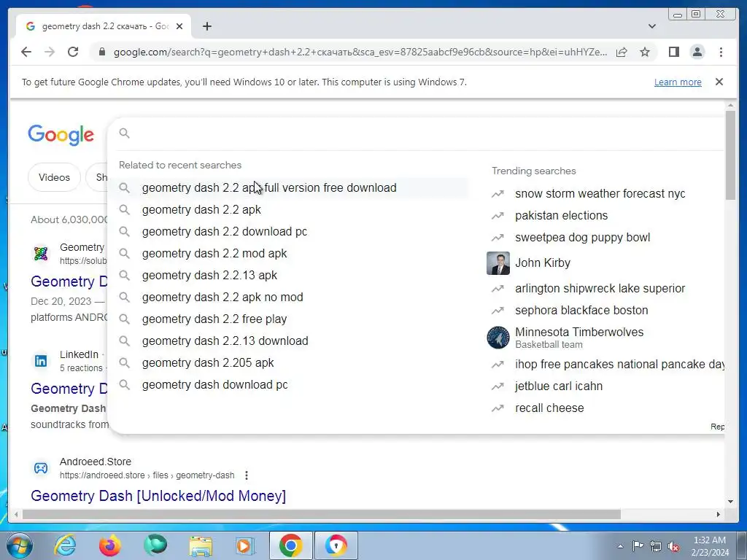Choose suggestion geometry dash 2.2.13 download
Viewport: 747px width, 560px height.
tap(287, 341)
